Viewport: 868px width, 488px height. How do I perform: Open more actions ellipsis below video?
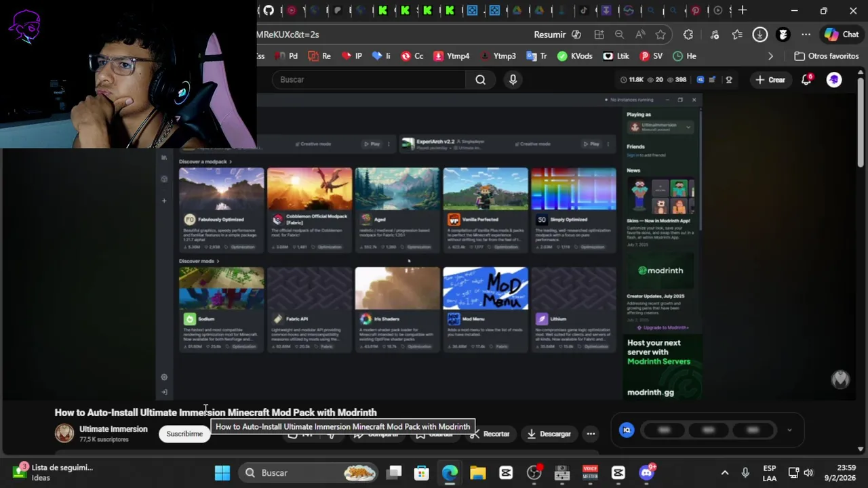[591, 434]
